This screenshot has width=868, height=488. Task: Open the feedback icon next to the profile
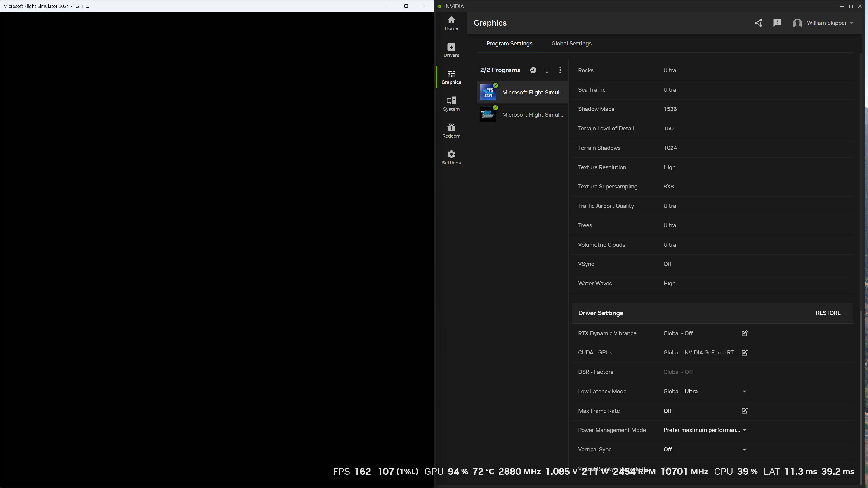coord(777,23)
